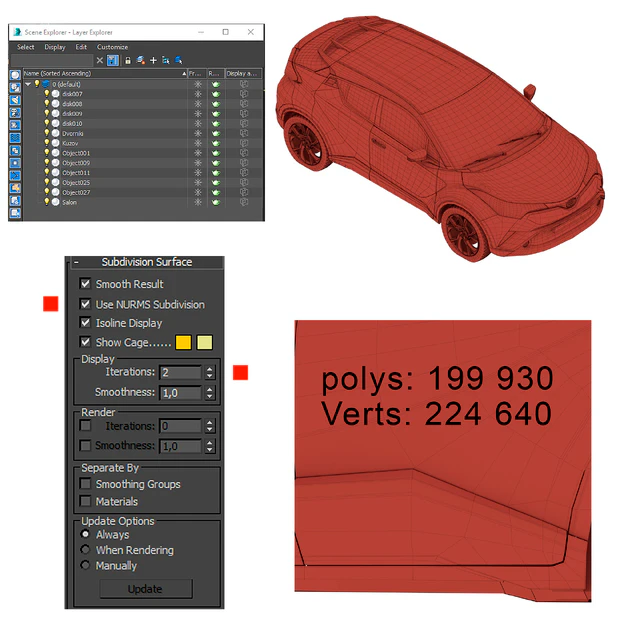Image resolution: width=640 pixels, height=640 pixels.
Task: Click the renderable teapot icon for Kuzov
Action: click(x=216, y=143)
